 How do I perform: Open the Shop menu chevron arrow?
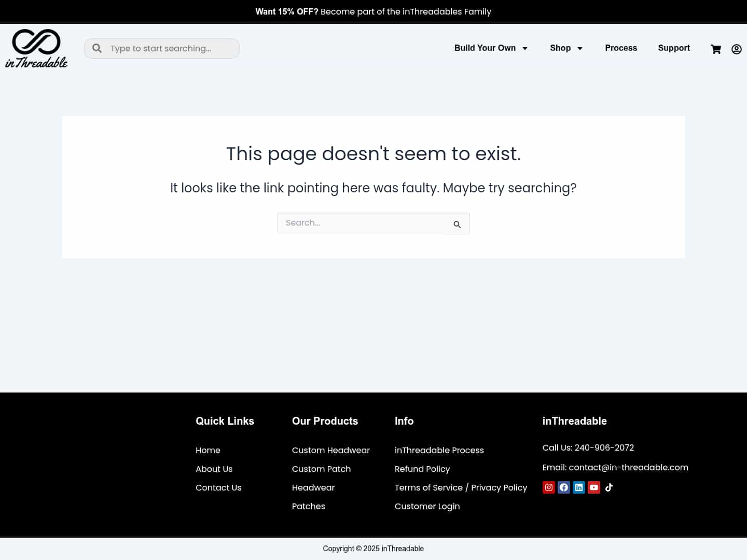point(580,49)
